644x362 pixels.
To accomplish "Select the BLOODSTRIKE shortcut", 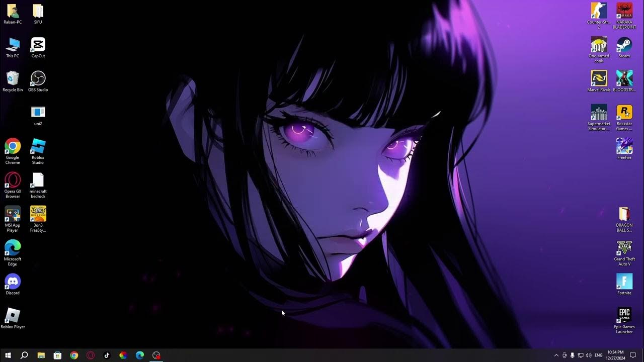I will [x=624, y=81].
